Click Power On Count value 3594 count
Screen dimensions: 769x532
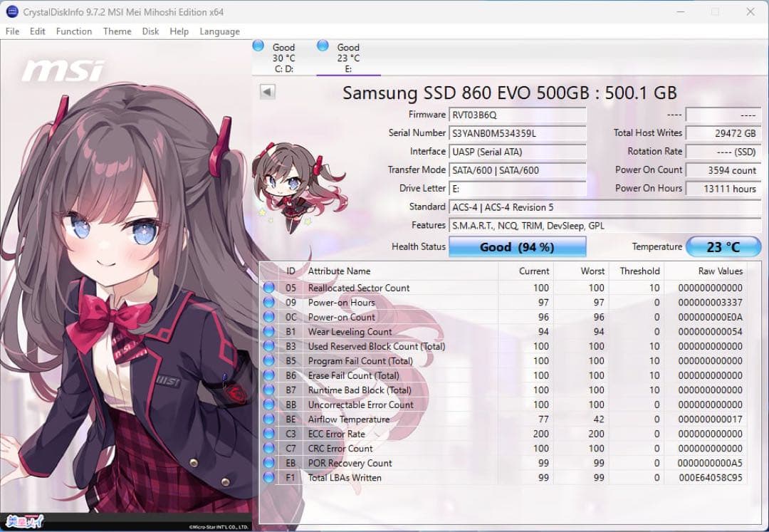coord(723,170)
